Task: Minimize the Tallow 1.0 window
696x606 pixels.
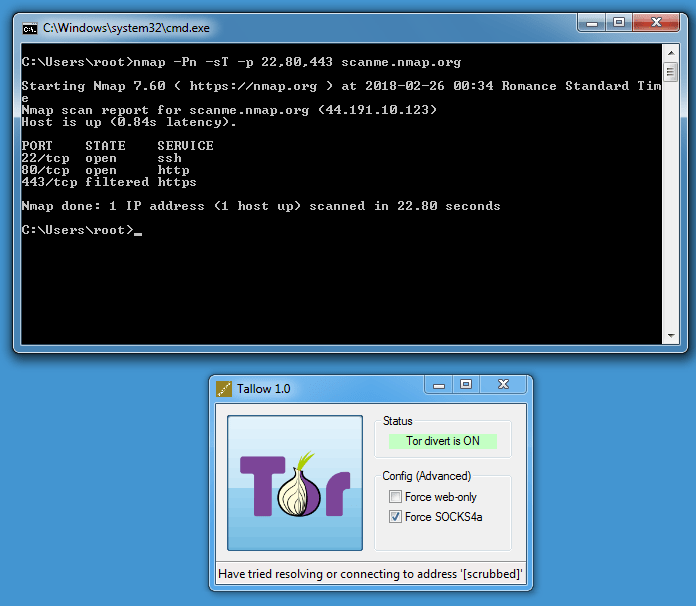Action: (x=439, y=384)
